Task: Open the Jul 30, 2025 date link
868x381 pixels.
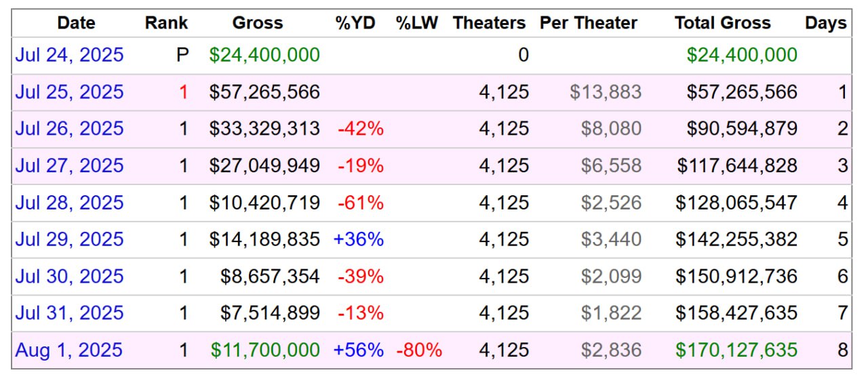Action: tap(69, 277)
